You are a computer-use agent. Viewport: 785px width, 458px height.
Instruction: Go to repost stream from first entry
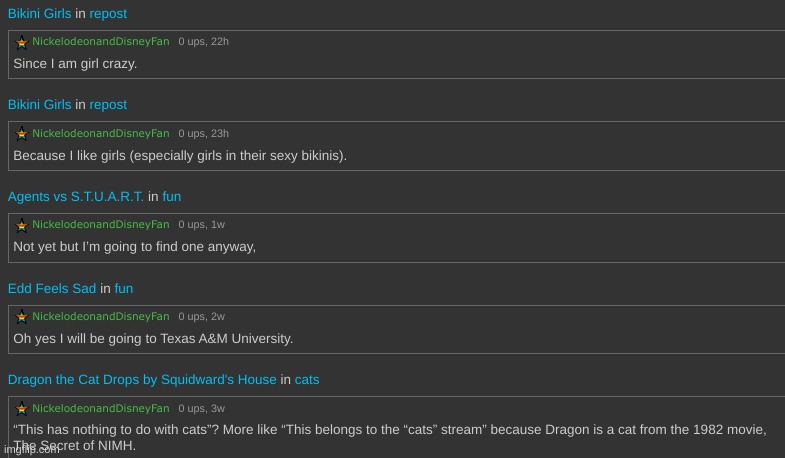(108, 14)
